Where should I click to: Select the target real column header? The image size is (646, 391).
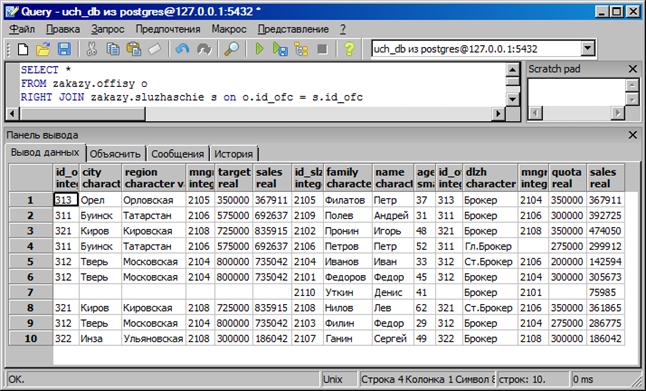pos(233,178)
